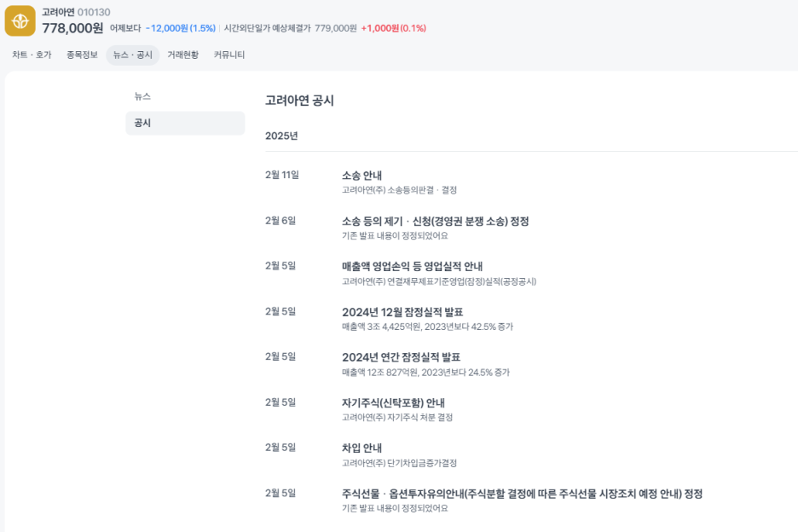798x532 pixels.
Task: Click subtitle 매출액 12조 827억원, 2023년보다 24.5% 증가
Action: [x=425, y=373]
